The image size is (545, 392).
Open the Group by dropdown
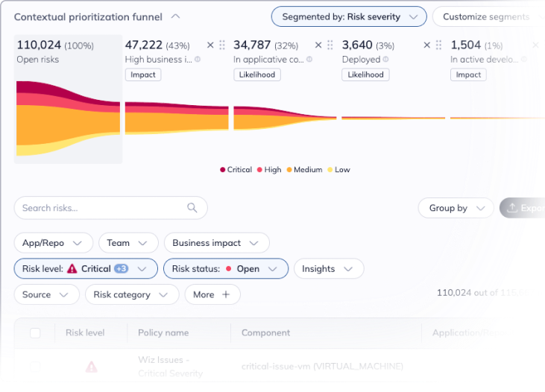point(456,208)
